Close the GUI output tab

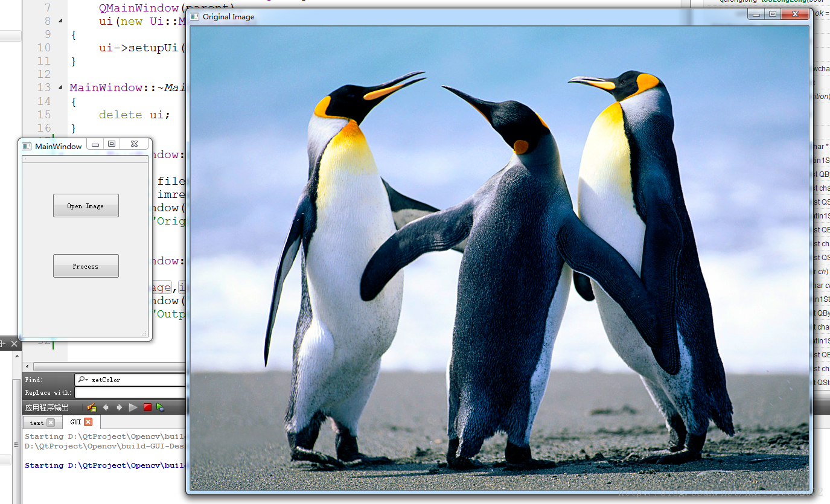pyautogui.click(x=88, y=422)
